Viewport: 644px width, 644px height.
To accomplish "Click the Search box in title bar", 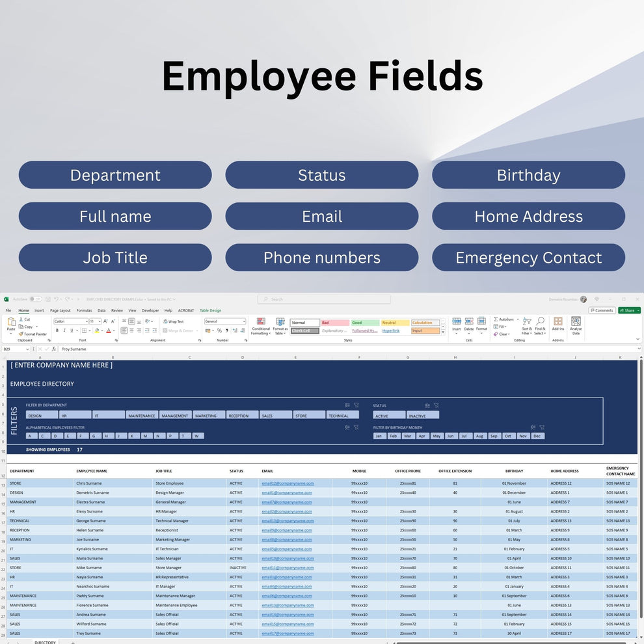I will coord(324,299).
